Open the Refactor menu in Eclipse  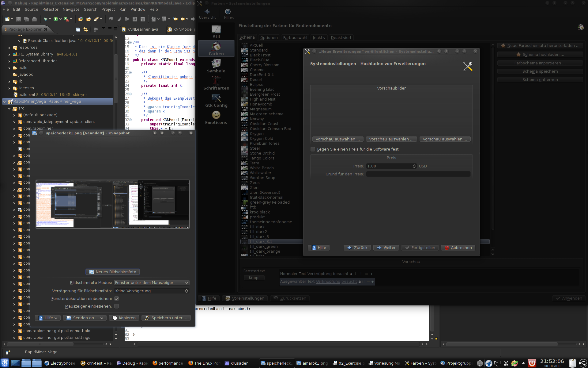[50, 10]
